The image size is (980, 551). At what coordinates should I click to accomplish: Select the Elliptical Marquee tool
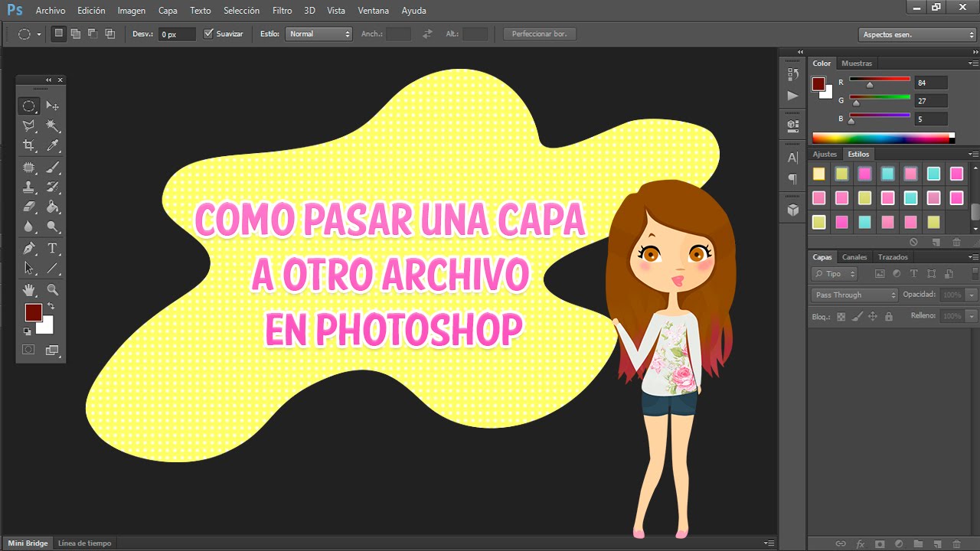[x=29, y=106]
